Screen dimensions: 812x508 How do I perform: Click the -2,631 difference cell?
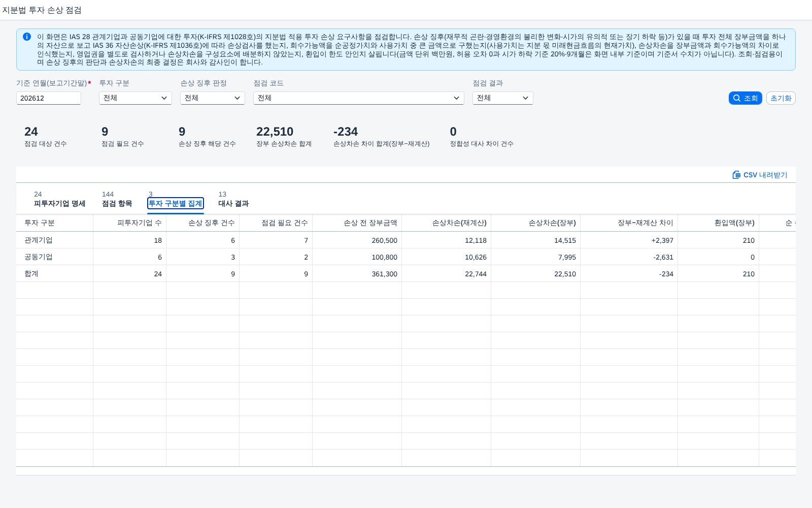(x=629, y=257)
